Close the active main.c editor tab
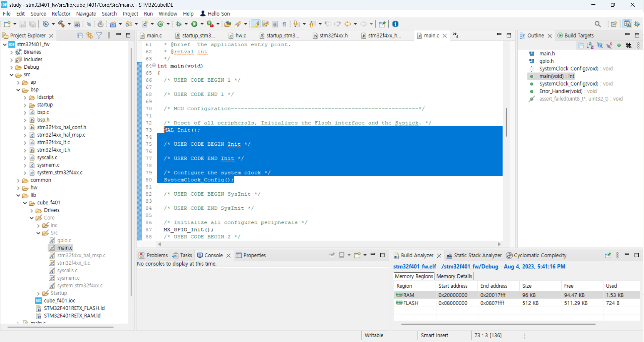Viewport: 644px width, 342px height. [445, 36]
